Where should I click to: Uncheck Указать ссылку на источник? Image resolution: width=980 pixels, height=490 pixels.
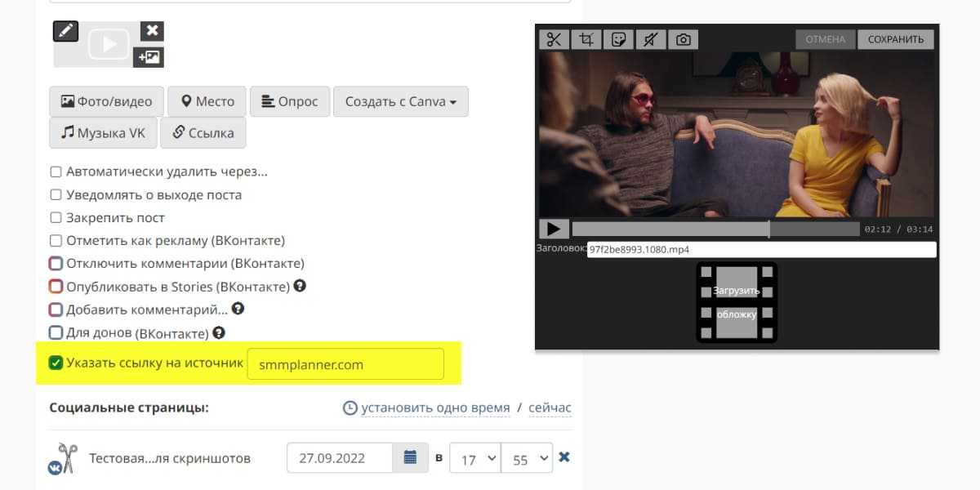coord(56,363)
